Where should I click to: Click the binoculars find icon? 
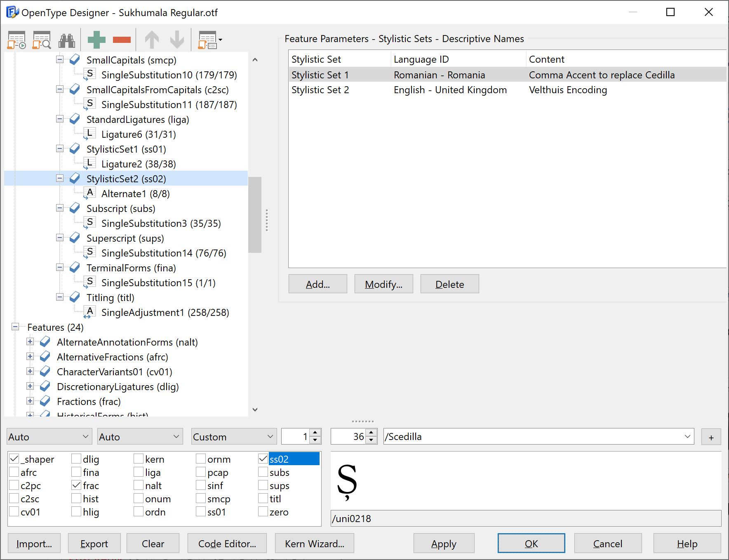point(67,40)
